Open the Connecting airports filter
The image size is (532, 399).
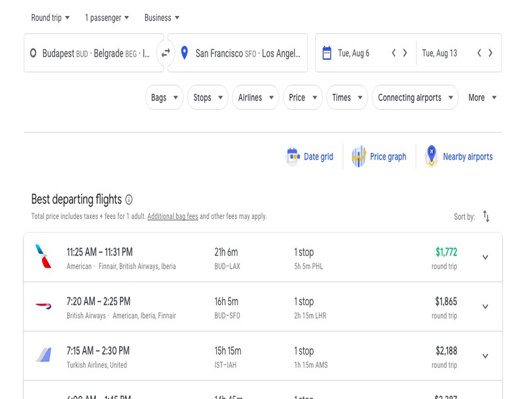(x=415, y=97)
